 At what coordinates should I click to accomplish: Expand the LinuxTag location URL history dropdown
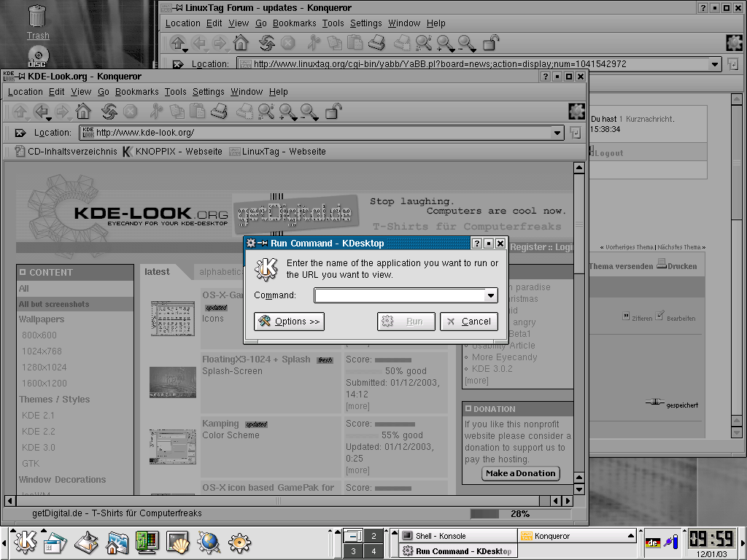tap(715, 64)
